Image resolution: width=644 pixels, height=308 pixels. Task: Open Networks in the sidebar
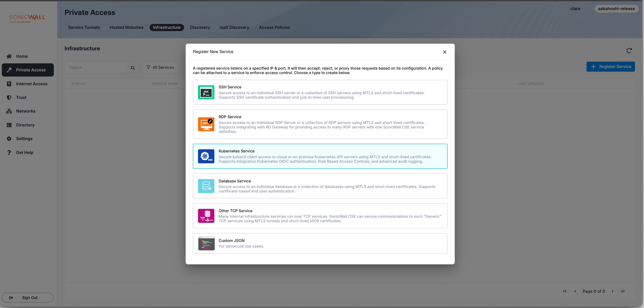coord(26,111)
